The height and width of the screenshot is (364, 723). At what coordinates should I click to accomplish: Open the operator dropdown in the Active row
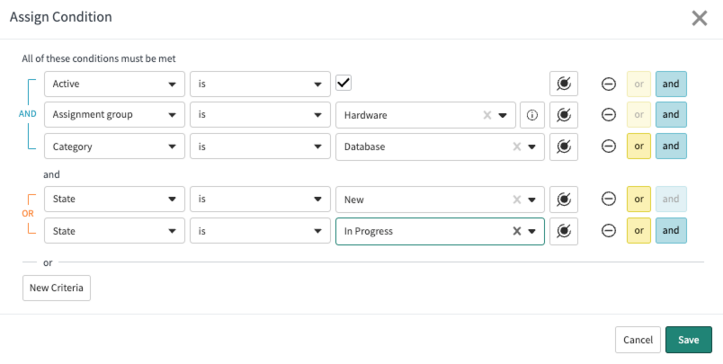(260, 84)
